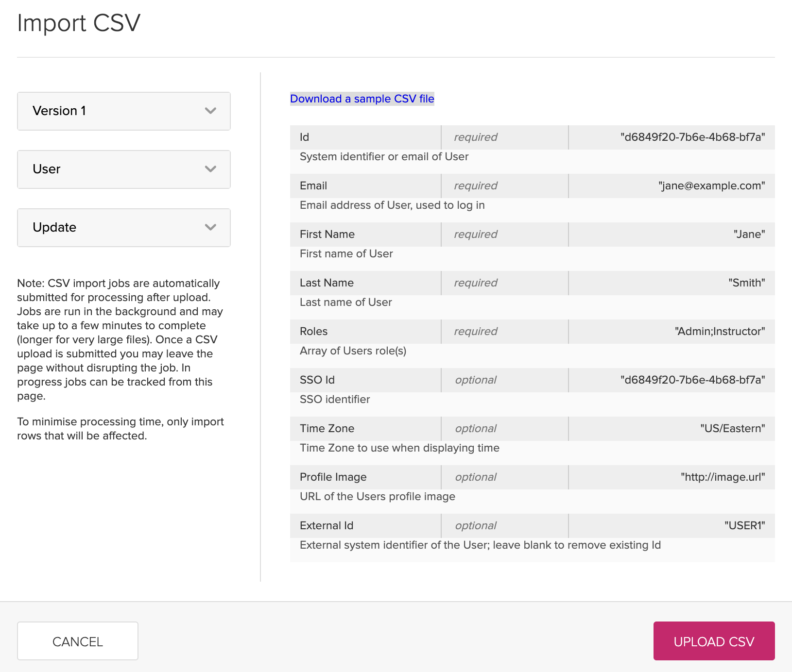This screenshot has height=672, width=792.
Task: Cancel the CSV import
Action: (78, 641)
